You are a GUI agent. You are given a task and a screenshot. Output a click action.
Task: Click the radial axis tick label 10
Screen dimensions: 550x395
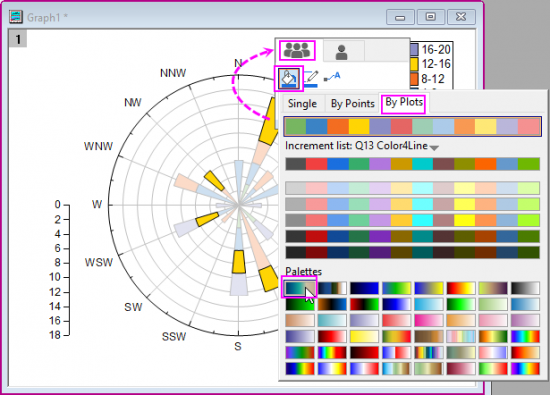pyautogui.click(x=55, y=277)
